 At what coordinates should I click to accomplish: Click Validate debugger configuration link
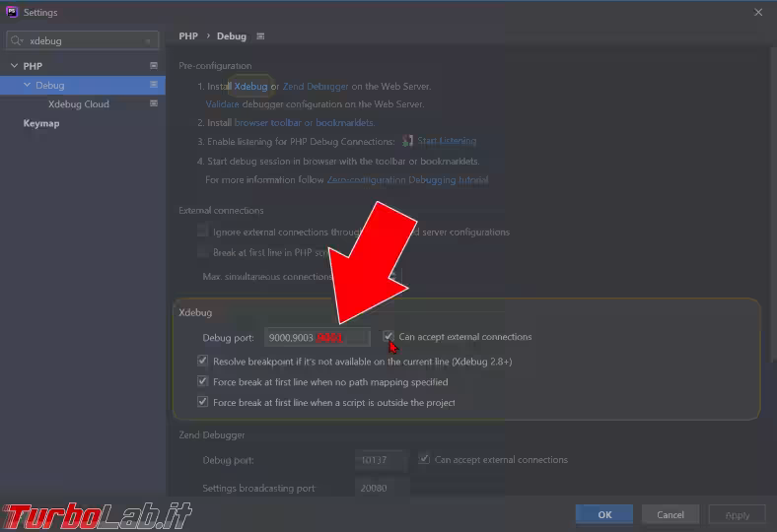[x=223, y=103]
